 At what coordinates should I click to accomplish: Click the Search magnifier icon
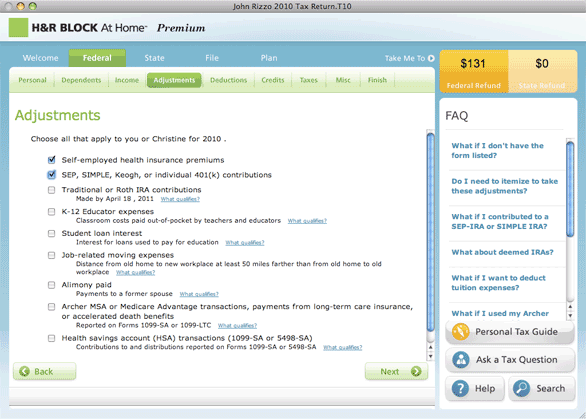tap(521, 388)
